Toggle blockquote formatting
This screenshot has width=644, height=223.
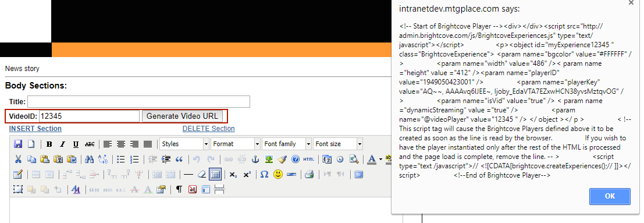[180, 159]
